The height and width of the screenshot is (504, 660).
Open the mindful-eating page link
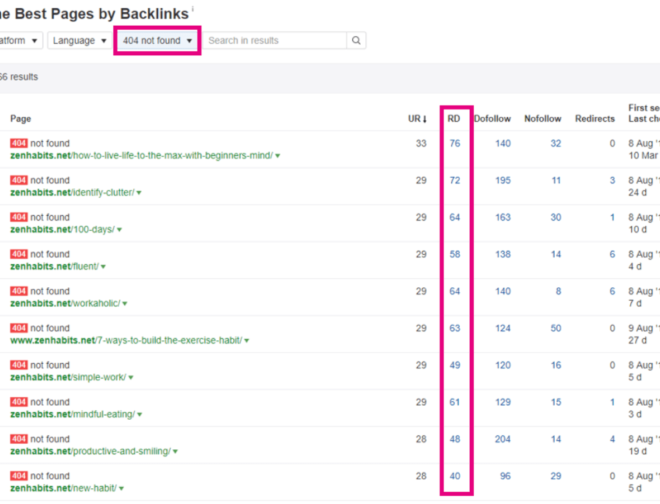click(x=72, y=414)
